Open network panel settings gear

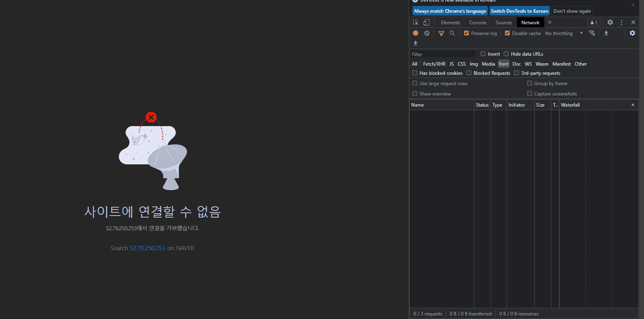click(632, 33)
